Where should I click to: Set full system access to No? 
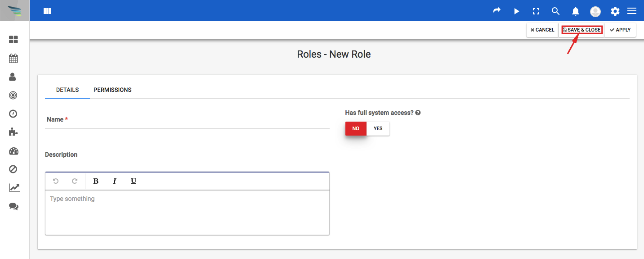click(x=356, y=128)
